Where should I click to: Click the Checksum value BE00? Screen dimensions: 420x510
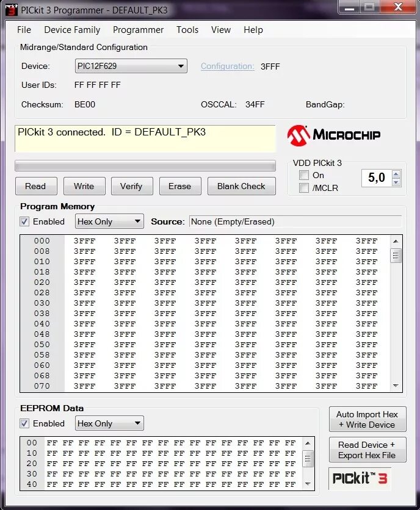85,104
